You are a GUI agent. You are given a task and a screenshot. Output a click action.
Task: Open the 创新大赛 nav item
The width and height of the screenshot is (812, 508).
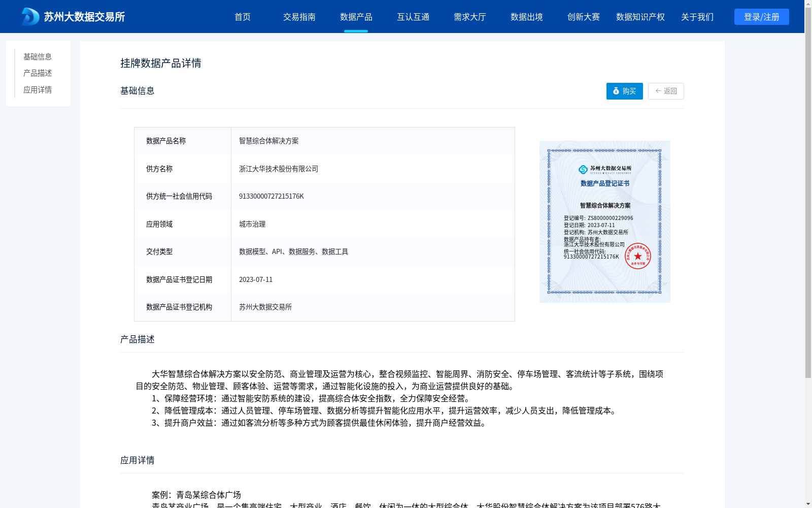584,17
